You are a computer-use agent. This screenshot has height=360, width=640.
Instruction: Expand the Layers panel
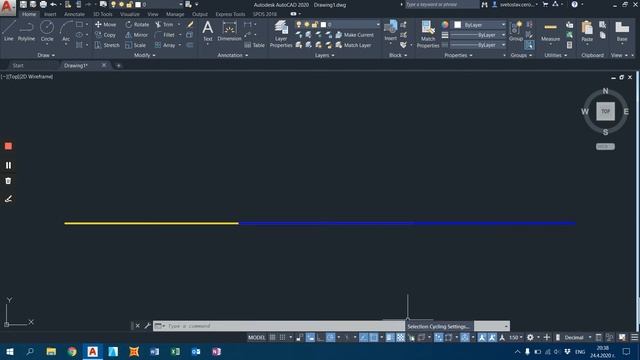point(324,55)
